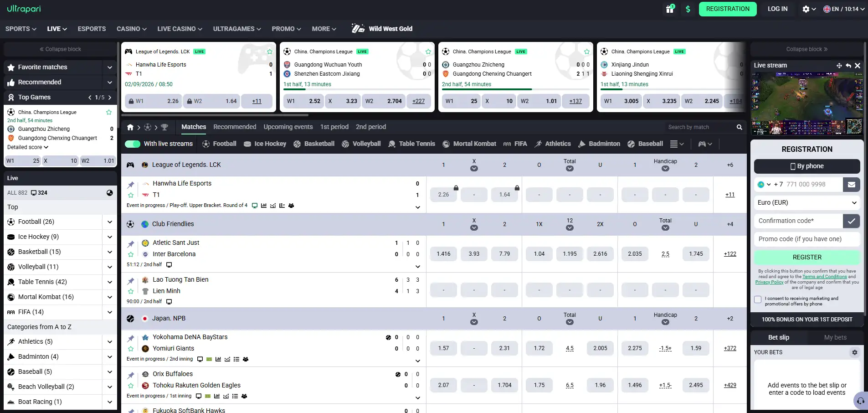Open the SPORTS menu
868x413 pixels.
21,29
